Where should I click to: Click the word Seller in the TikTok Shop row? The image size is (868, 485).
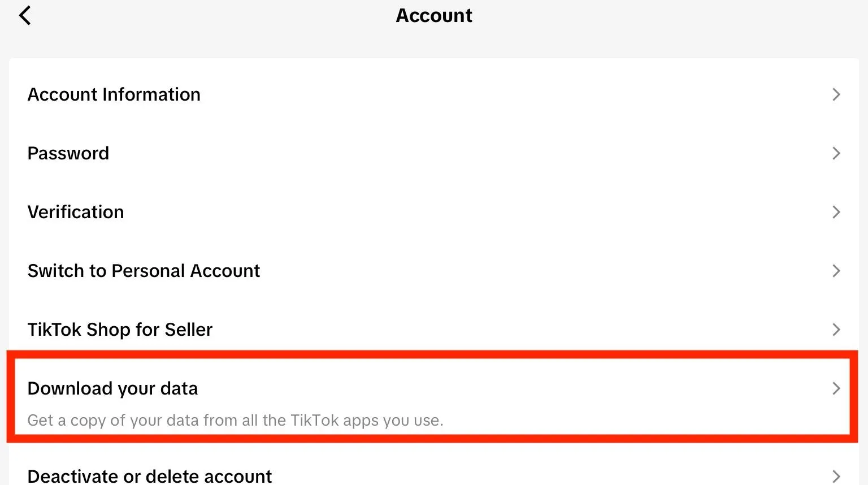[x=188, y=330]
